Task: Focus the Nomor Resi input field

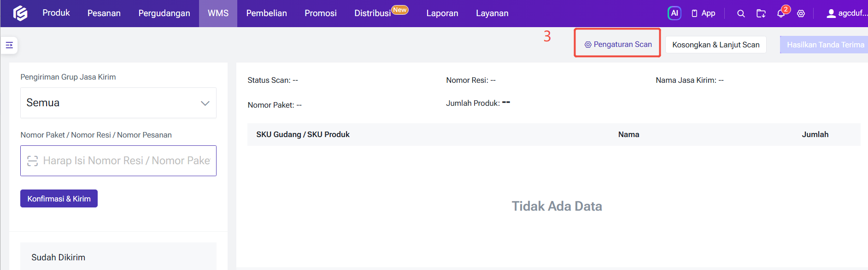Action: pos(118,161)
